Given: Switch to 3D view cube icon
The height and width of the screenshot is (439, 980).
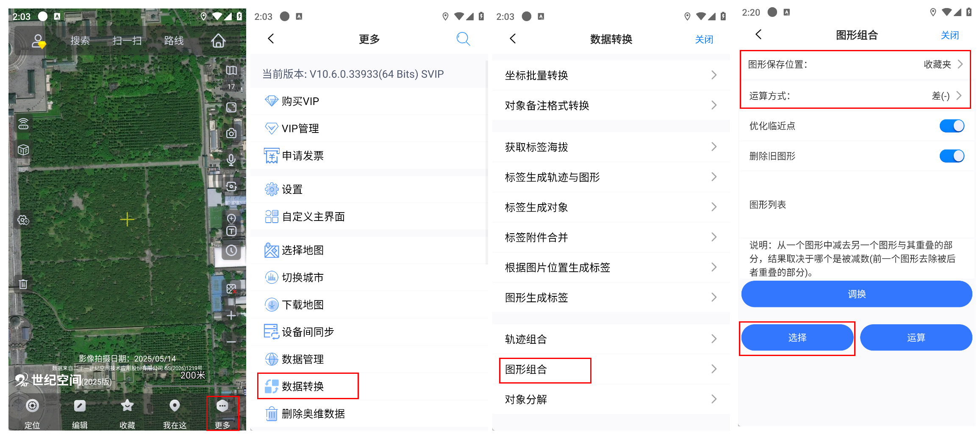Looking at the screenshot, I should [23, 149].
